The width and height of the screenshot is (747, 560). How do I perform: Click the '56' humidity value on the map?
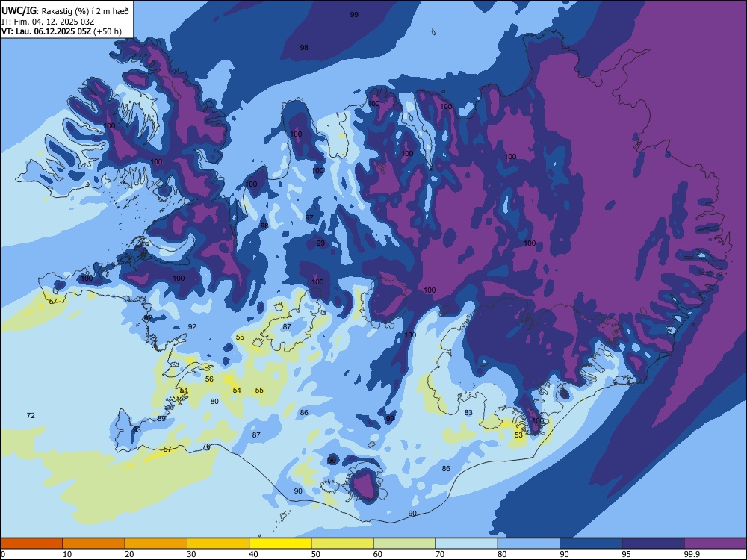click(x=209, y=379)
